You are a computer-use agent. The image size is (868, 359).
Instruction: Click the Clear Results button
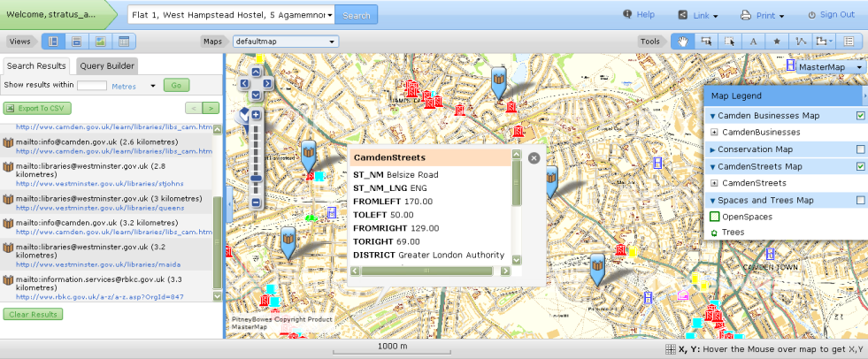[33, 314]
